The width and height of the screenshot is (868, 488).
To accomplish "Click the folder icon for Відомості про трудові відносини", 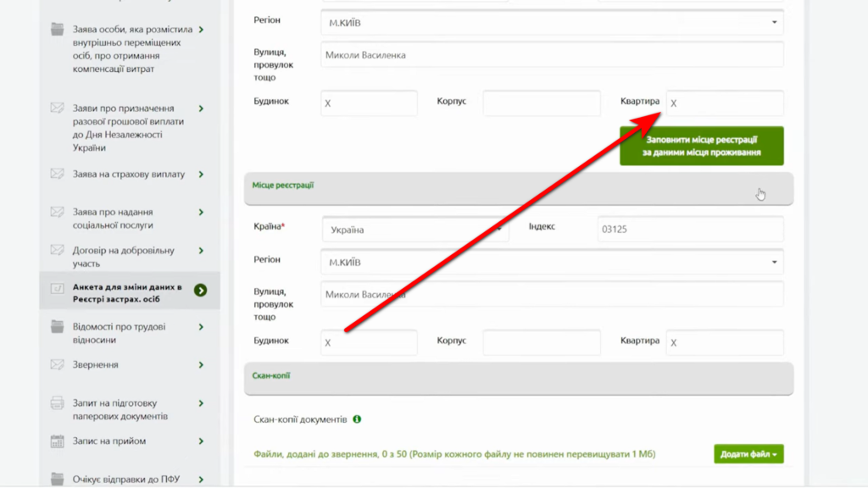I will [x=58, y=327].
